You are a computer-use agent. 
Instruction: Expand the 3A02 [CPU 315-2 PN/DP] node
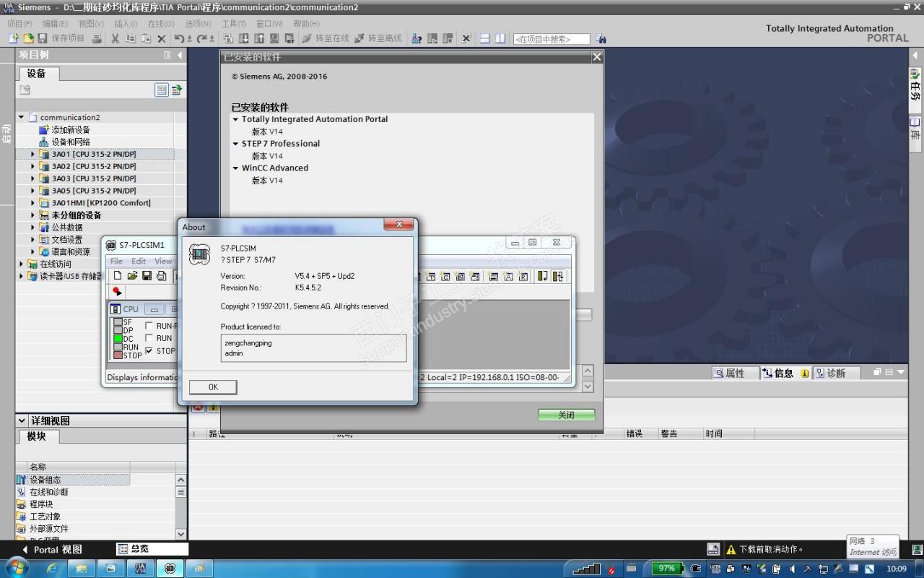(32, 166)
